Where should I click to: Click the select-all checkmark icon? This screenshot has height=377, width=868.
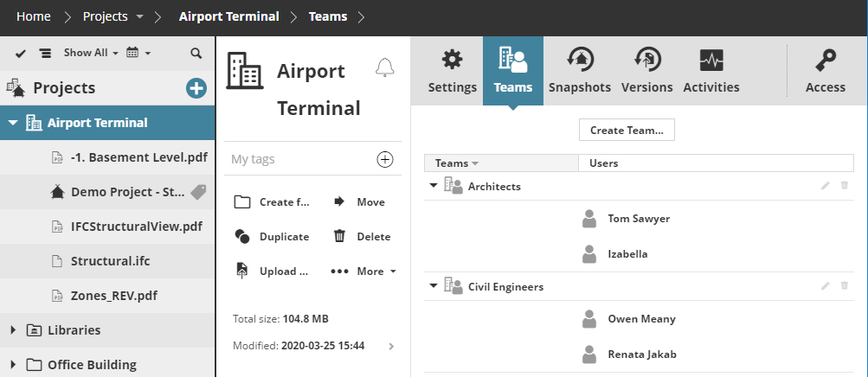point(21,53)
